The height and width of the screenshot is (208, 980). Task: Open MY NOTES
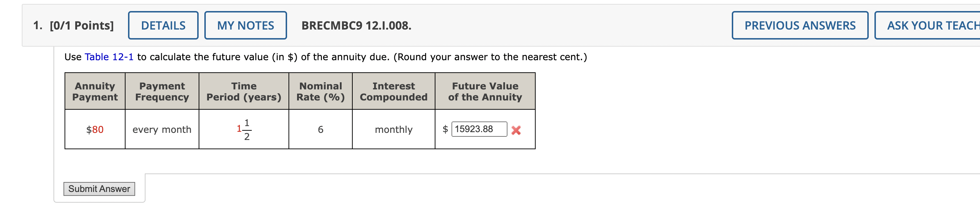(245, 25)
